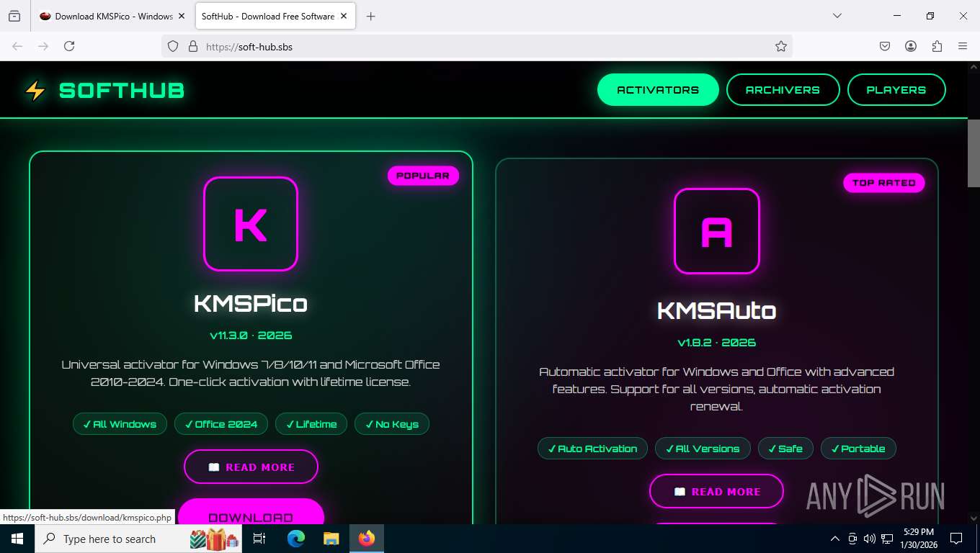Click the site security padlock icon
This screenshot has width=980, height=553.
192,46
